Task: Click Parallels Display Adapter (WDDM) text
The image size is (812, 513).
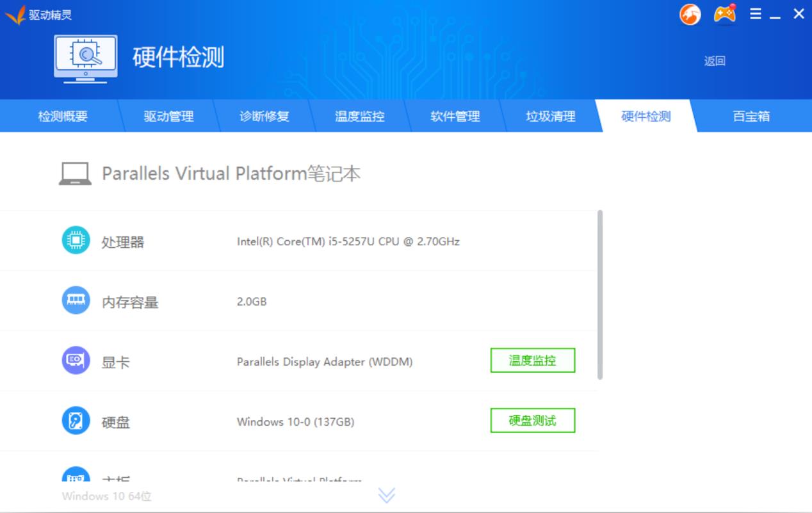Action: point(325,362)
